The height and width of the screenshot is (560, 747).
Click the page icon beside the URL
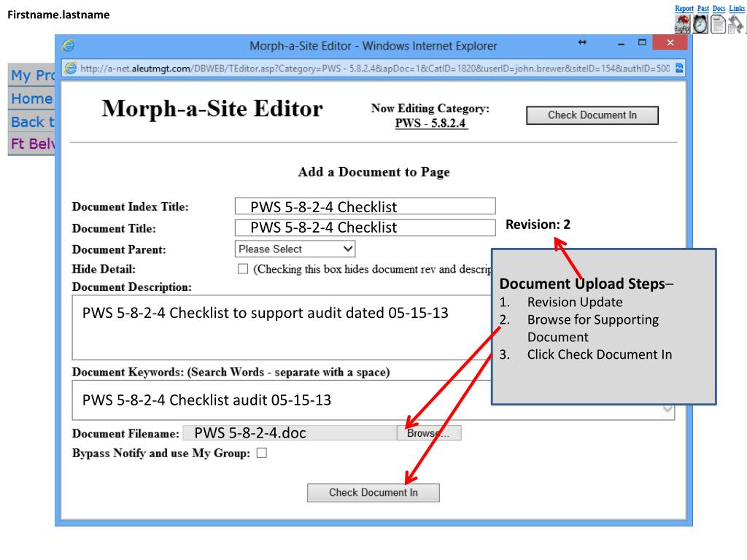(71, 68)
